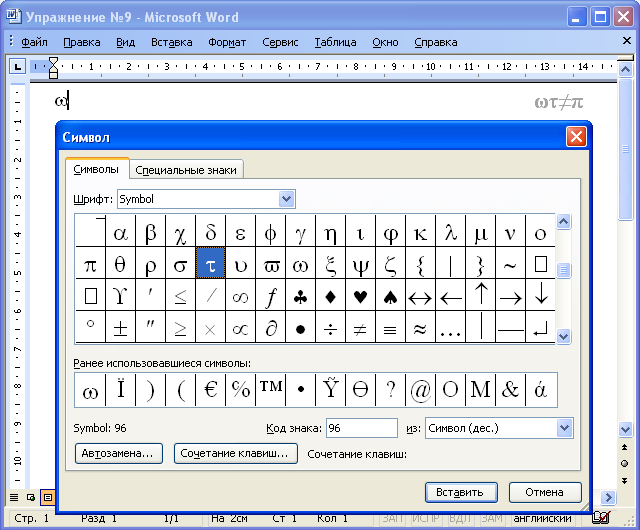Viewport: 640px width, 530px height.
Task: Open the Правка menu
Action: click(x=82, y=42)
